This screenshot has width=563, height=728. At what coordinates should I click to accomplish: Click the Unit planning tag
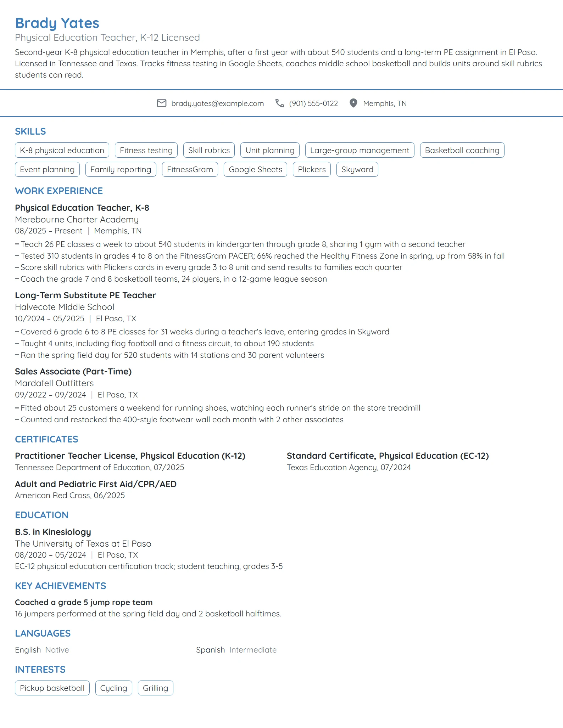pyautogui.click(x=270, y=150)
